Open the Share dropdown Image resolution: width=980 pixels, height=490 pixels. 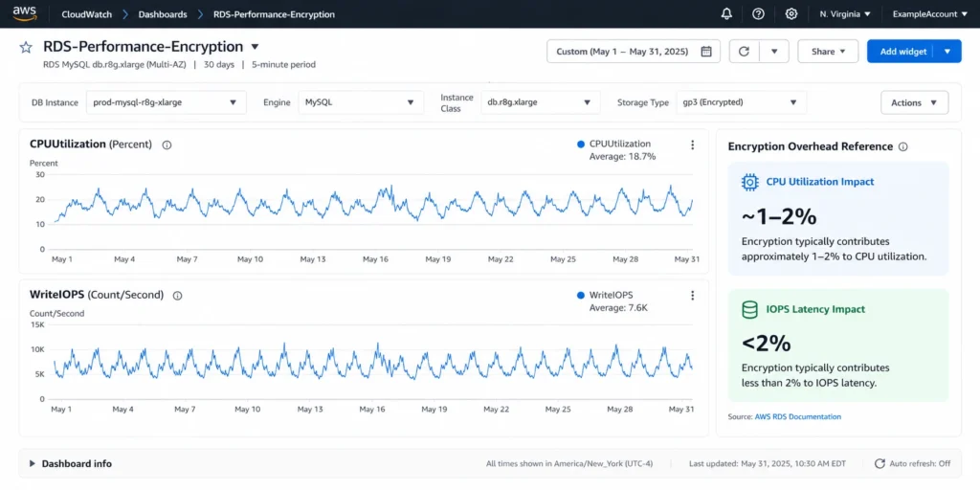828,52
